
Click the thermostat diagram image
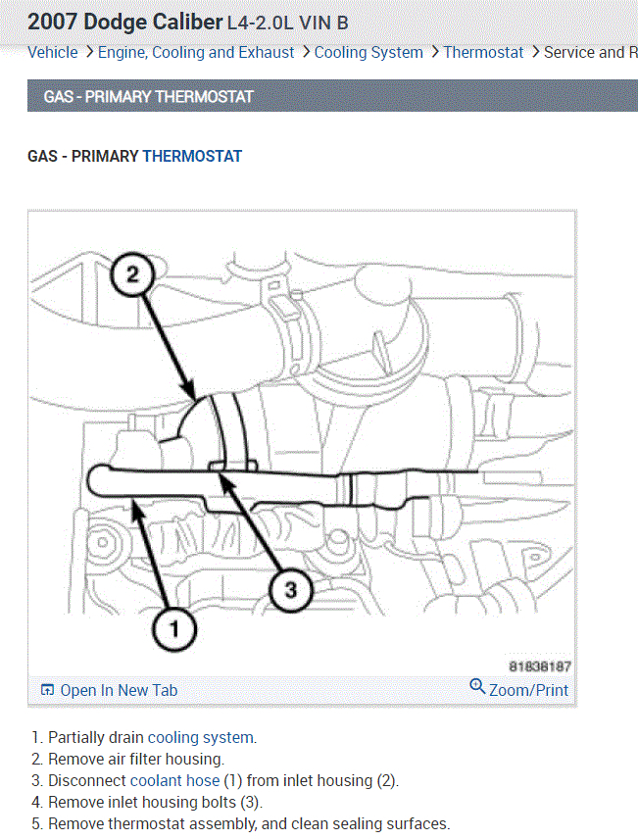tap(302, 442)
